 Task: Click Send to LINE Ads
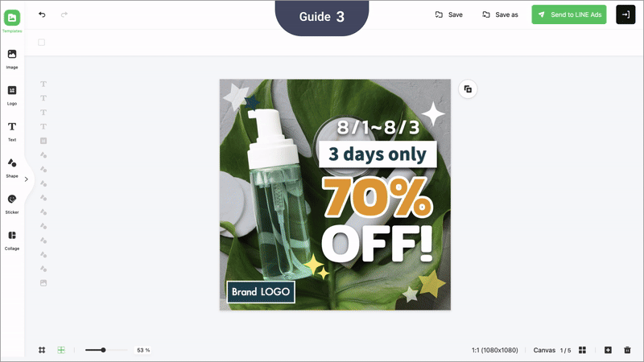(x=569, y=14)
